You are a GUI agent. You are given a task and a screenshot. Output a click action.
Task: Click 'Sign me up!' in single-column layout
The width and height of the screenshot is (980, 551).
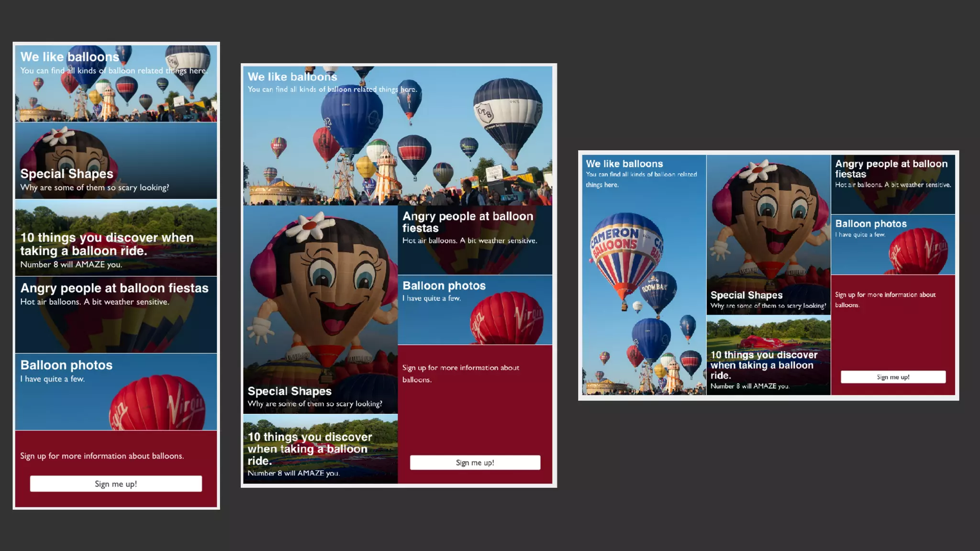click(x=116, y=484)
